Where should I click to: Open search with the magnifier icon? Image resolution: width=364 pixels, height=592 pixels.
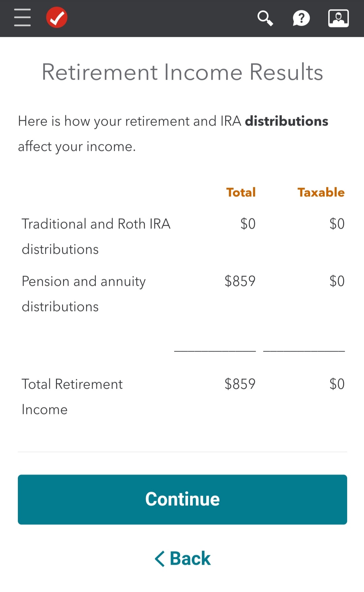(265, 18)
